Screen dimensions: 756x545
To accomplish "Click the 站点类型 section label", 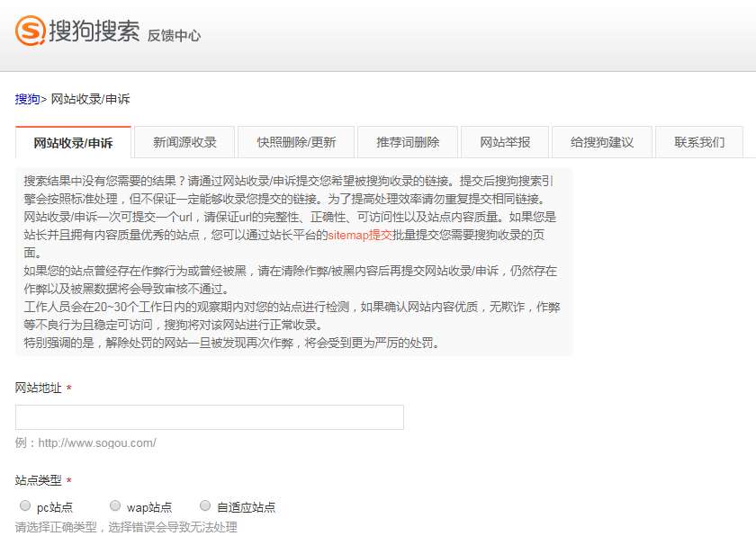I will (39, 480).
